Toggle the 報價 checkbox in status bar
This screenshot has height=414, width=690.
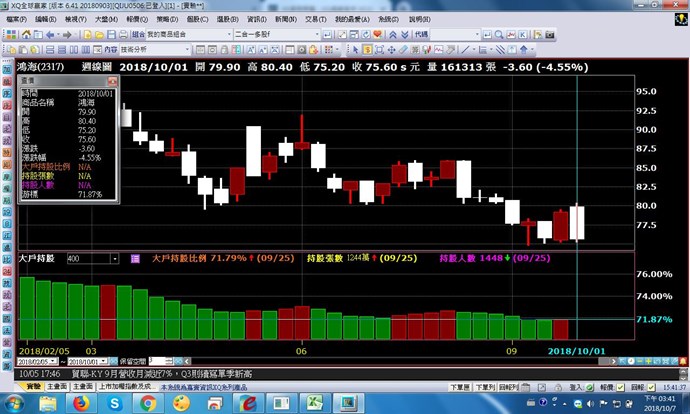617,385
